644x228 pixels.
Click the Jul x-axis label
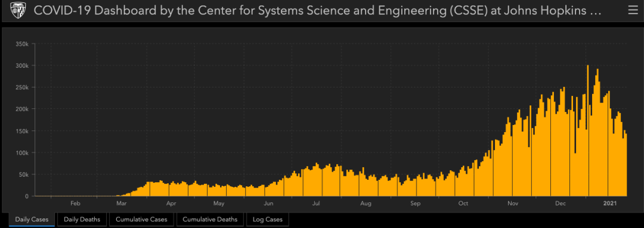point(316,203)
